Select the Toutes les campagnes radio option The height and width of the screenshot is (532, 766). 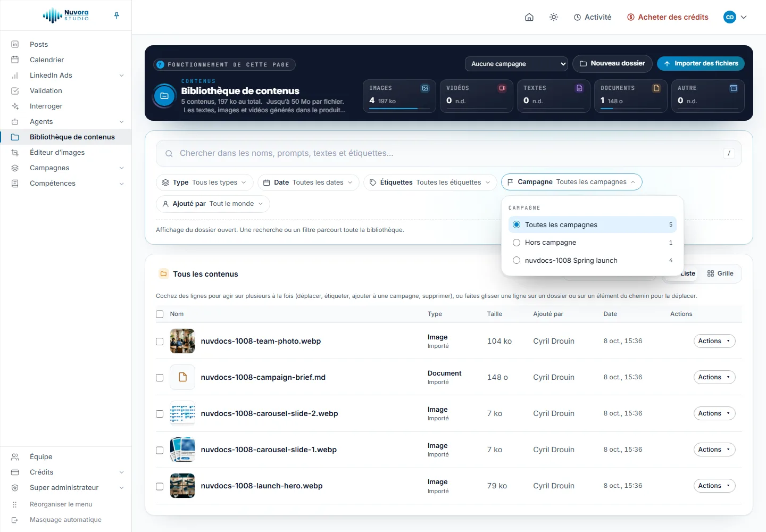click(517, 225)
